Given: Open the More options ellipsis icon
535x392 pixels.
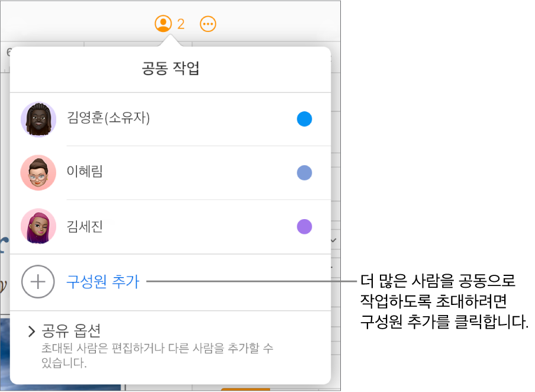Looking at the screenshot, I should click(x=208, y=24).
